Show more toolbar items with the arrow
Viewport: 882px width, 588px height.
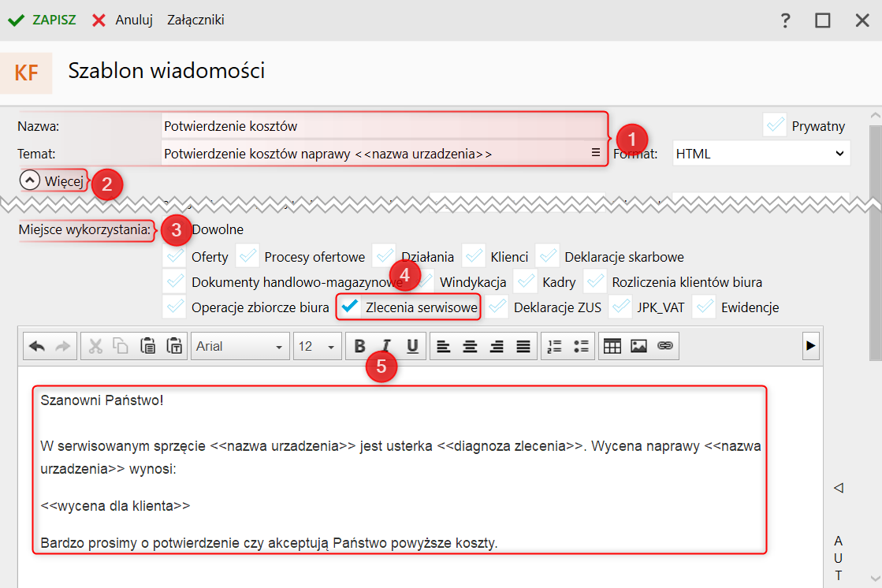810,345
